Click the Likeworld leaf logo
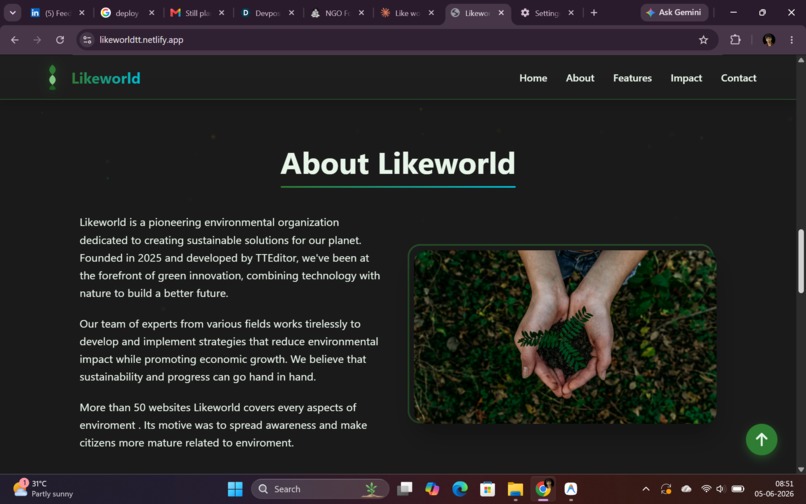 tap(52, 78)
